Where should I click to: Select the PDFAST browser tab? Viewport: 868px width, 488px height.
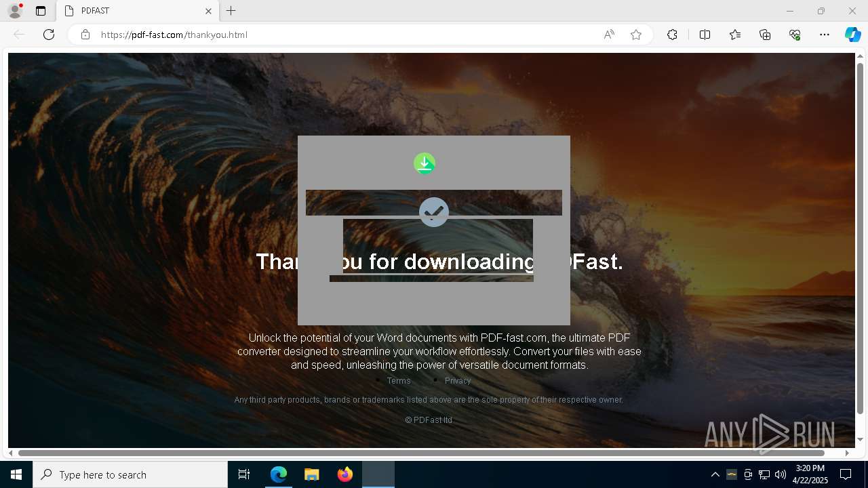pos(138,11)
